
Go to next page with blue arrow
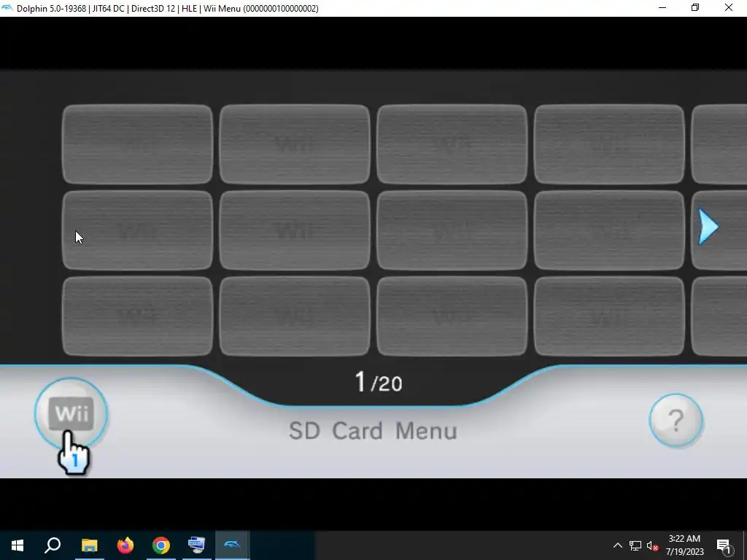coord(708,227)
